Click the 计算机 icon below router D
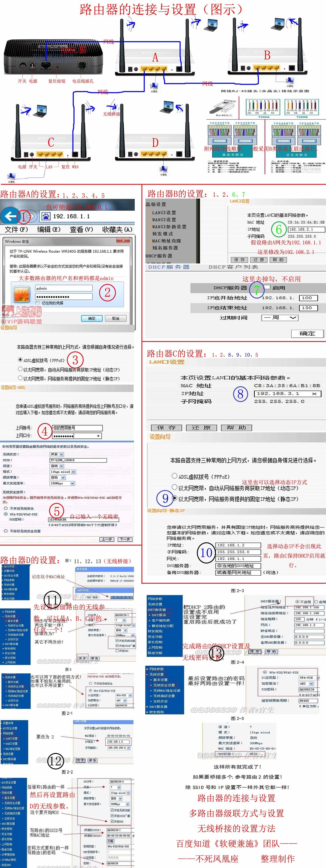The height and width of the screenshot is (868, 326). 164,169
